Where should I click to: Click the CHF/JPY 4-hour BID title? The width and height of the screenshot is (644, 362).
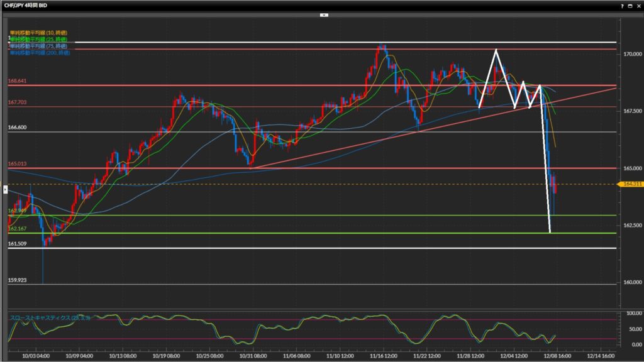25,5
